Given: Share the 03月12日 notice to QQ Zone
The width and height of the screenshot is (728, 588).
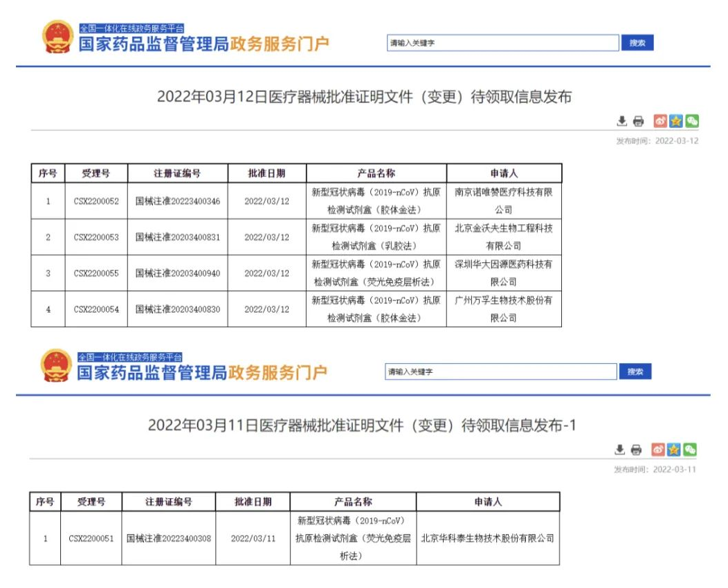Looking at the screenshot, I should pos(675,121).
